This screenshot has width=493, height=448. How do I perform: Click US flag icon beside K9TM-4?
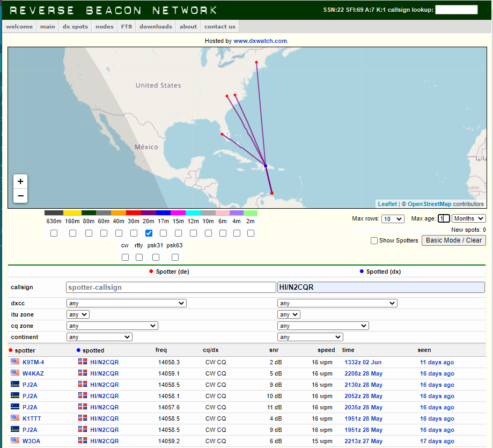(x=14, y=362)
